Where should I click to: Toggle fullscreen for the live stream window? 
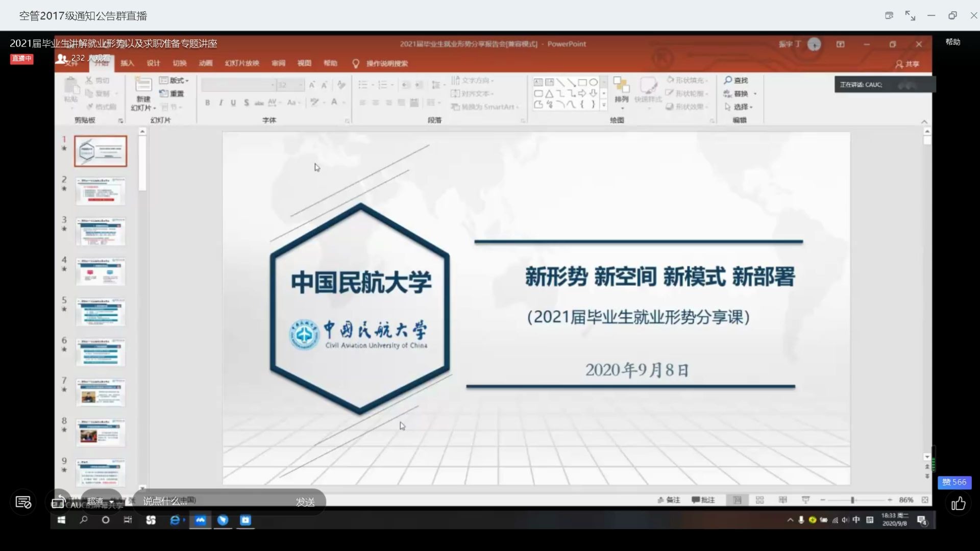(910, 16)
